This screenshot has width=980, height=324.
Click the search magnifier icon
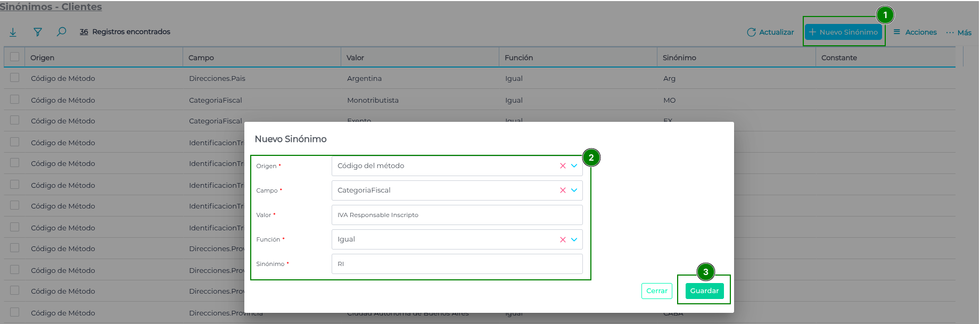coord(61,32)
